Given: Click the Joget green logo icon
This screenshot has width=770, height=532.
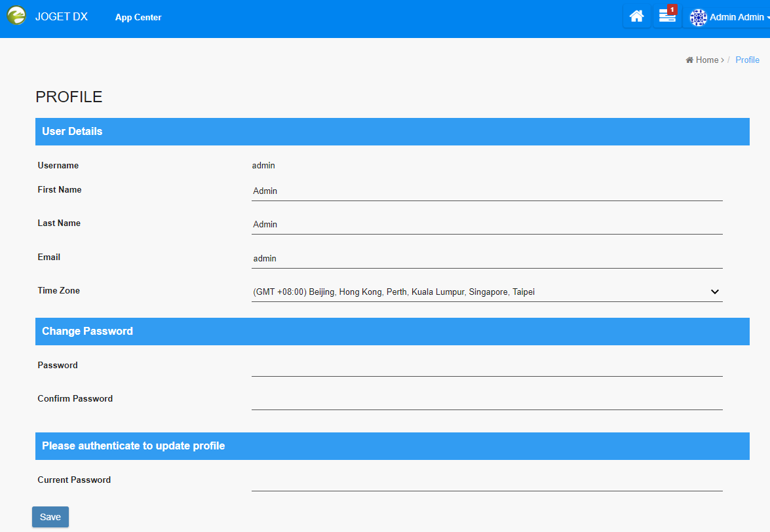Looking at the screenshot, I should 16,16.
